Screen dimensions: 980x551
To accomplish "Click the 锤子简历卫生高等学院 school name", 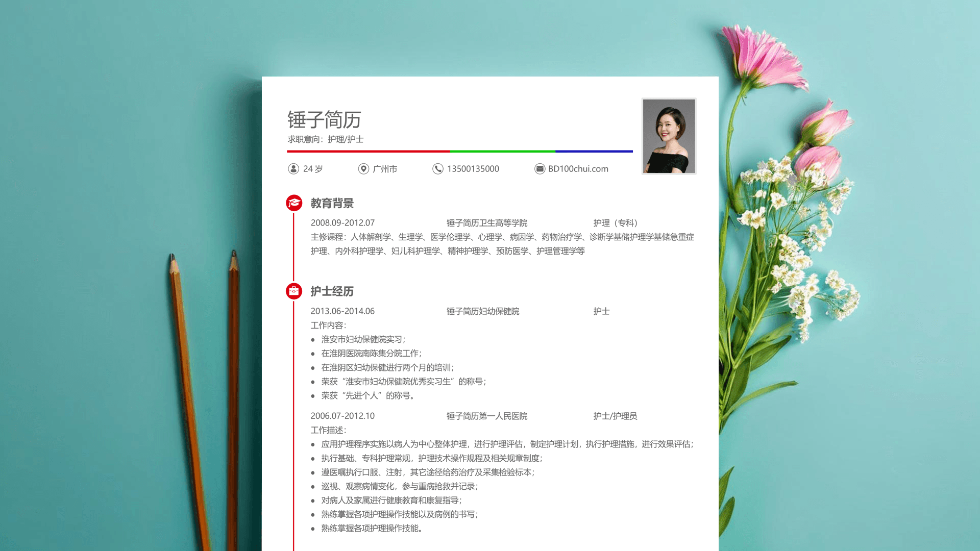I will coord(486,223).
